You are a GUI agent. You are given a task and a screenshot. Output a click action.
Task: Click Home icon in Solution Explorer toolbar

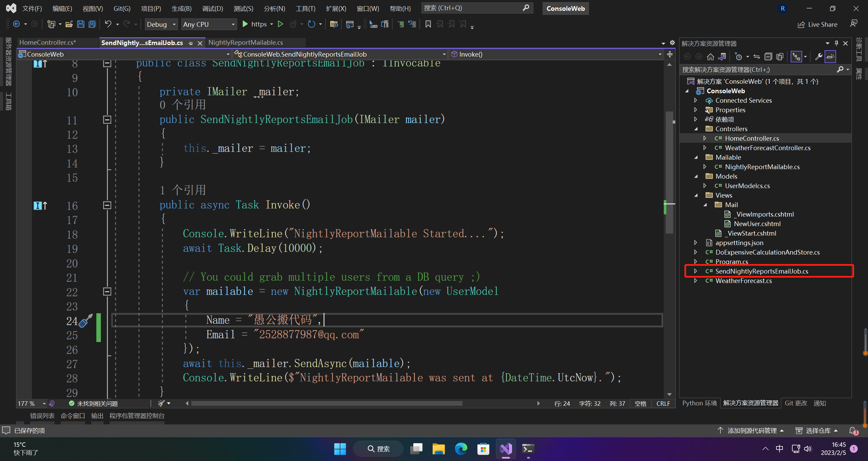point(710,57)
